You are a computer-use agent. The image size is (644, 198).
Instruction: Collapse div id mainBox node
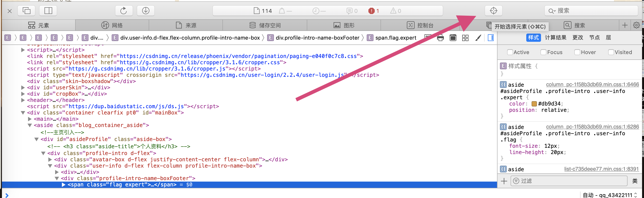tap(23, 113)
